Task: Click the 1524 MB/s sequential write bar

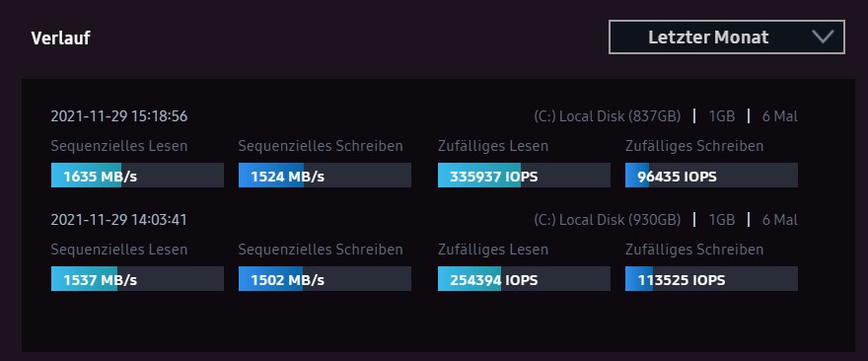Action: [x=325, y=175]
